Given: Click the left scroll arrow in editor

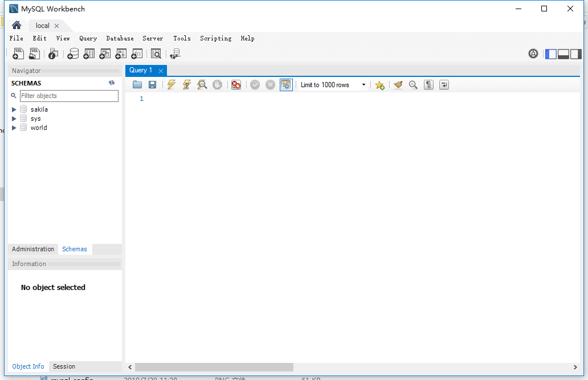Looking at the screenshot, I should (130, 367).
